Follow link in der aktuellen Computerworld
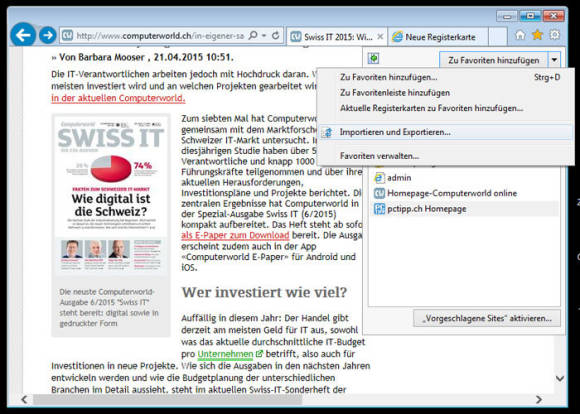580x414 pixels. [x=118, y=98]
